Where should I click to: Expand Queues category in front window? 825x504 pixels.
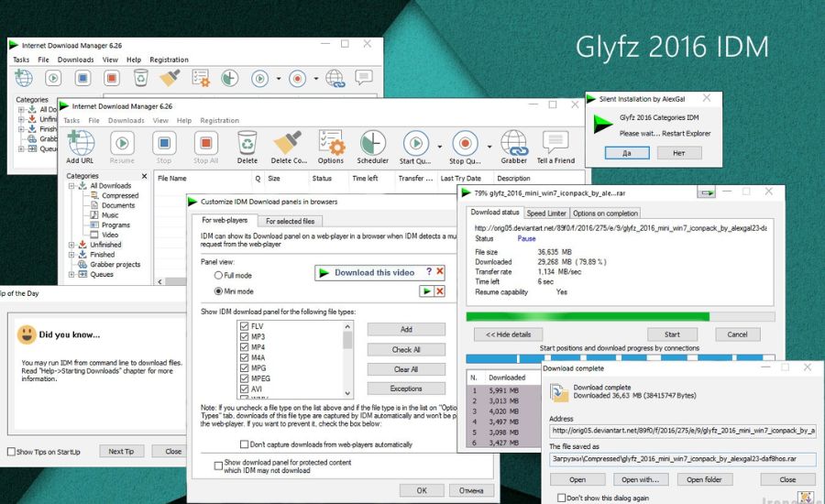(71, 274)
